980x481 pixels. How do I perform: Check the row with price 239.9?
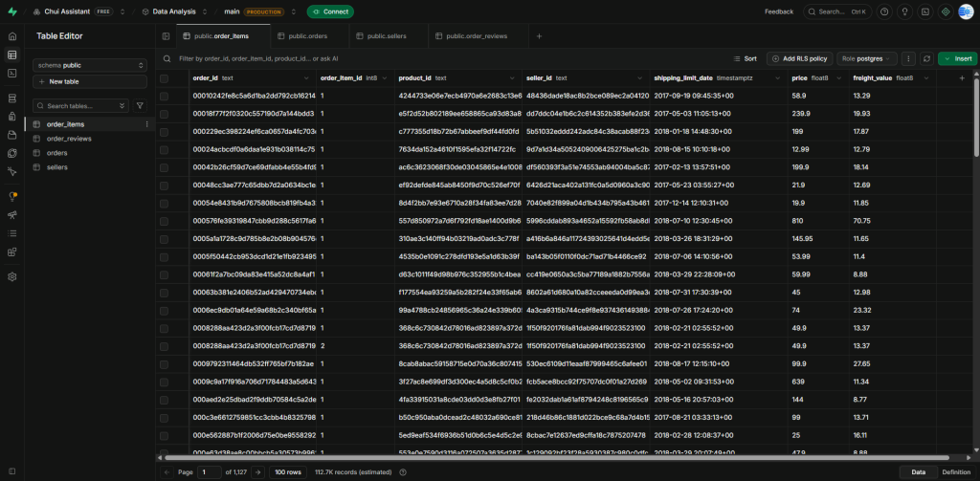click(164, 115)
